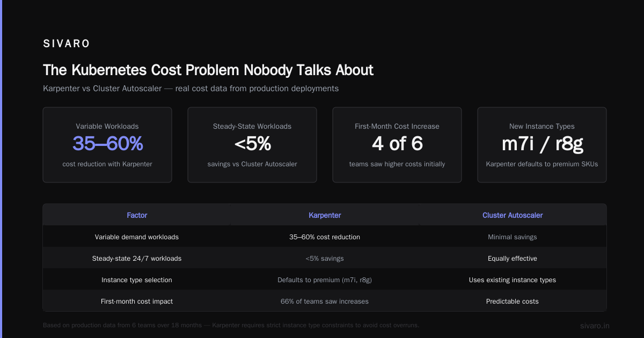Select the "Steady-state 24/7 workloads" row label
Viewport: 644px width, 338px height.
tap(137, 258)
